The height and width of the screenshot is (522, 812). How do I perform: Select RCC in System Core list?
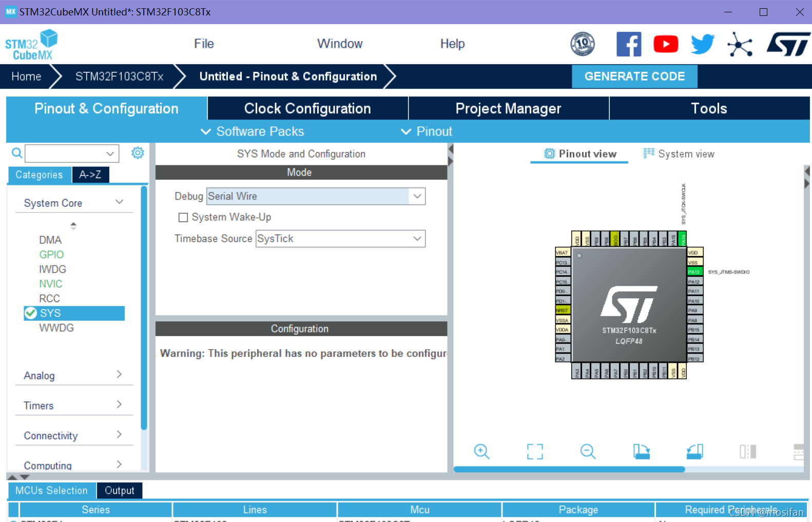[49, 298]
